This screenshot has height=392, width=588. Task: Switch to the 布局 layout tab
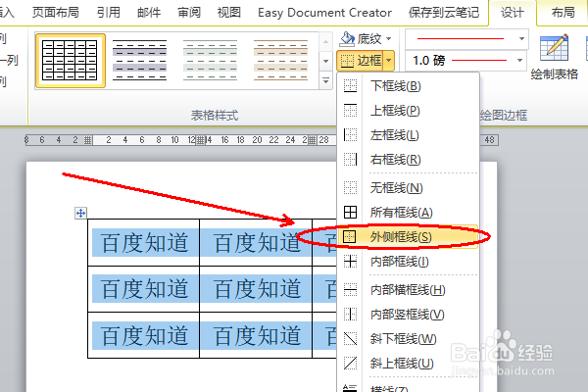[x=563, y=13]
